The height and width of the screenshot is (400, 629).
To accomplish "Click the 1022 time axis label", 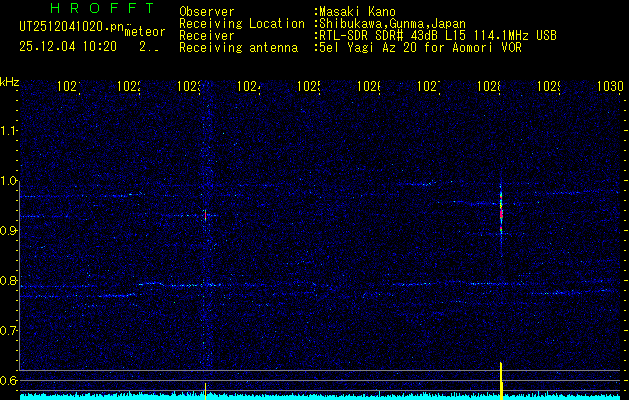I will 129,87.
